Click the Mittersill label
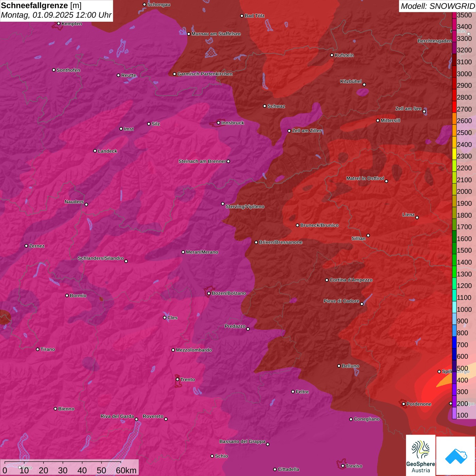This screenshot has width=476, height=476. [390, 120]
